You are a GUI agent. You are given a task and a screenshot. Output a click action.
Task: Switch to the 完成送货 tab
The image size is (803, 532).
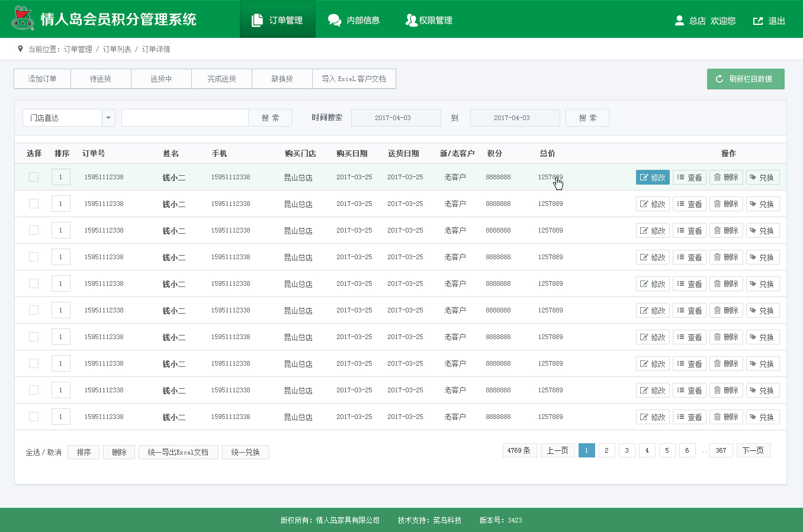coord(221,79)
